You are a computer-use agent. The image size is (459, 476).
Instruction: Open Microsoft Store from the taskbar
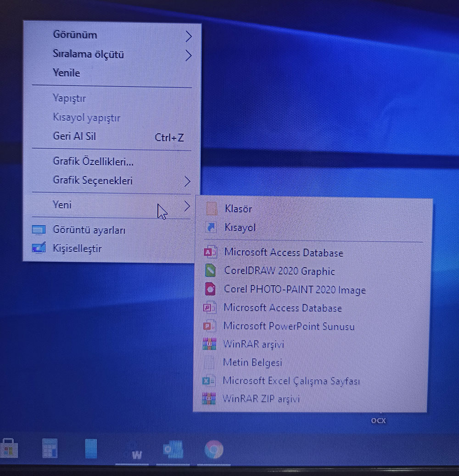[9, 448]
